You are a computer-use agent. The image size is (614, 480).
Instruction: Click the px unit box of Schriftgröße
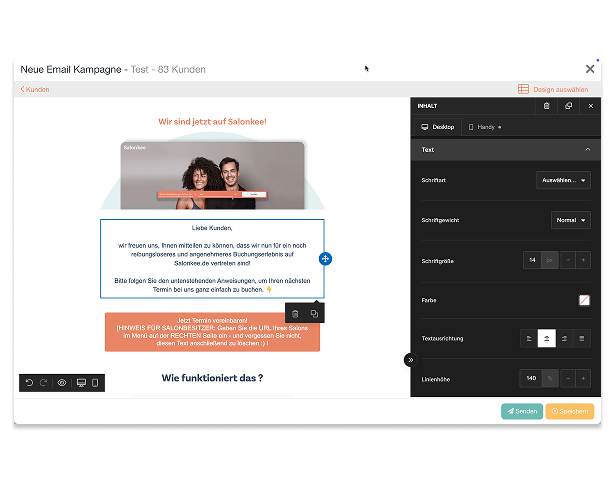coord(550,260)
